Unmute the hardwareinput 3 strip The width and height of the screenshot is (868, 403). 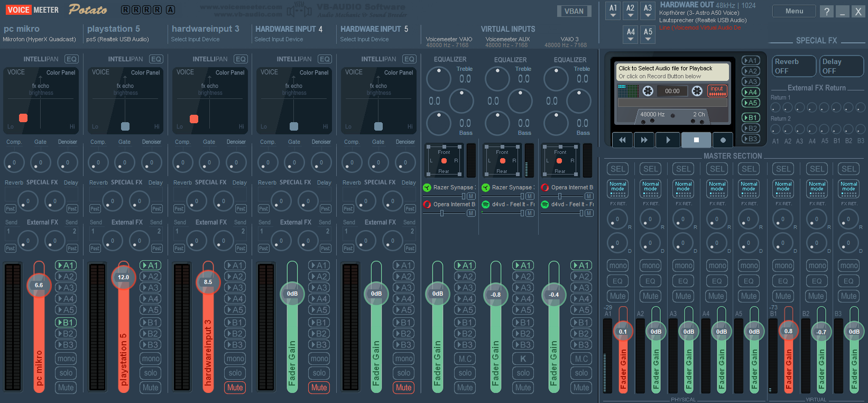[x=235, y=388]
